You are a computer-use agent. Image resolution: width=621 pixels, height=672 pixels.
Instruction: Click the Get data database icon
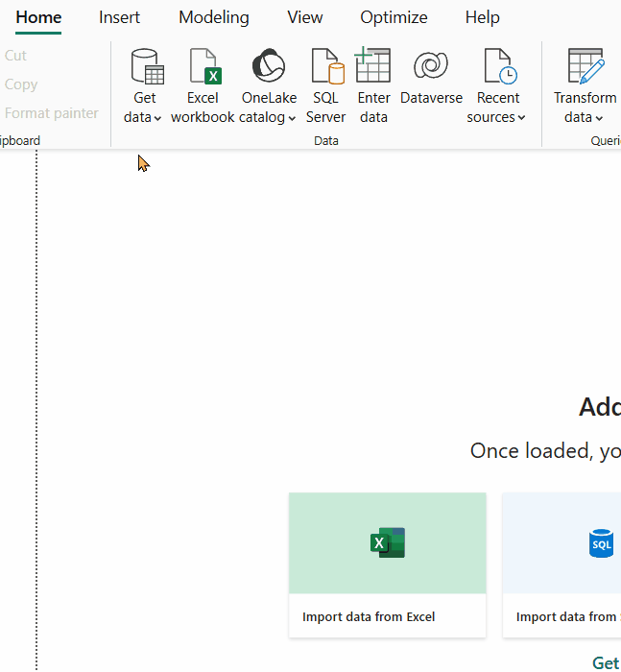pyautogui.click(x=146, y=67)
